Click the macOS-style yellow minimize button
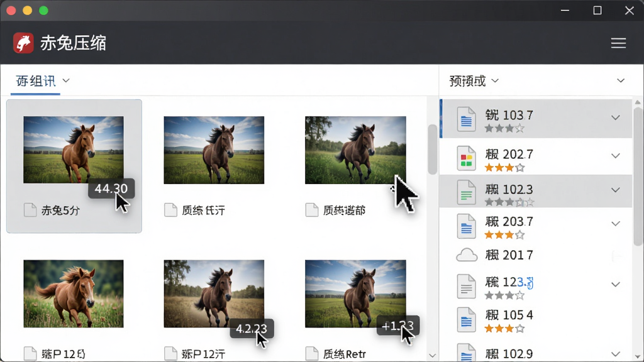This screenshot has height=362, width=644. tap(27, 11)
